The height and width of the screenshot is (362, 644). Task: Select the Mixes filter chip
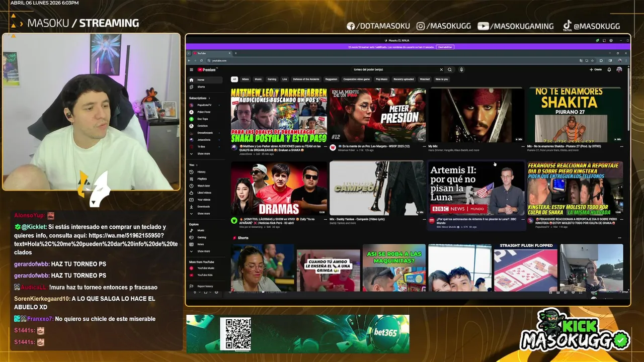[246, 79]
